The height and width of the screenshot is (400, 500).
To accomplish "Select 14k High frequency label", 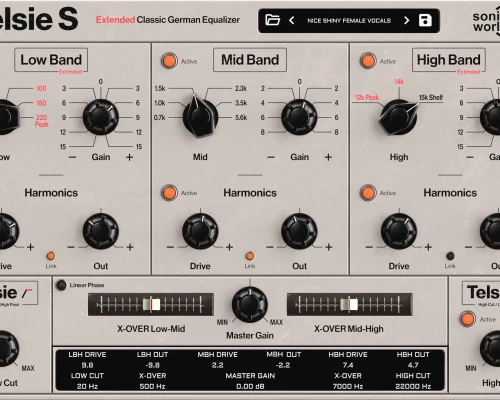I will (x=399, y=81).
